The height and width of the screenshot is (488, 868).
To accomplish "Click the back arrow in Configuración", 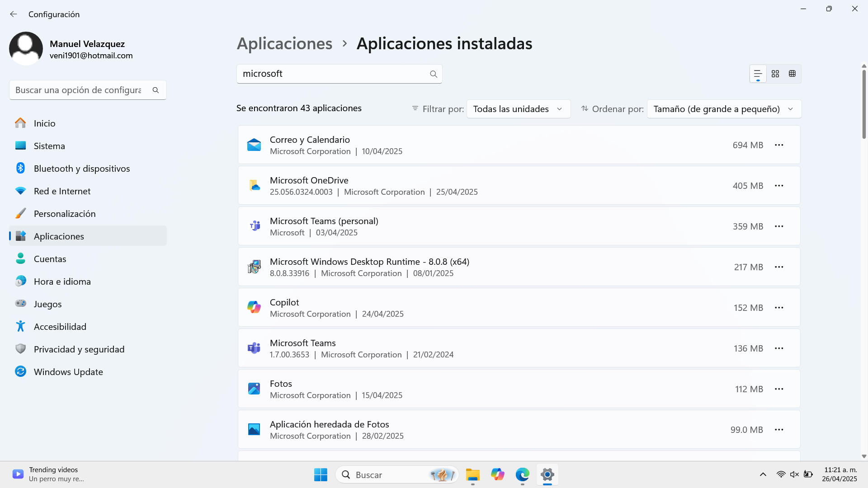I will 14,14.
